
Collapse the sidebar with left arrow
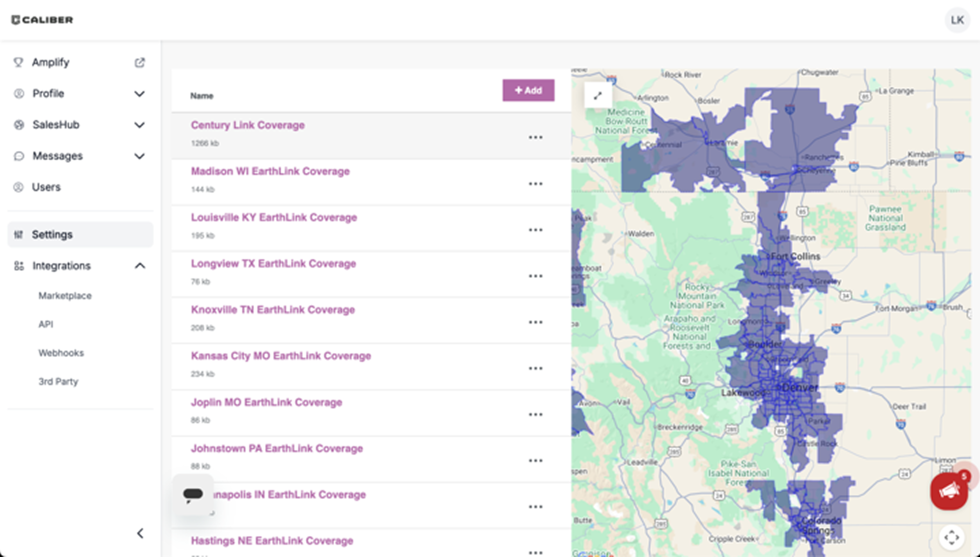[140, 533]
